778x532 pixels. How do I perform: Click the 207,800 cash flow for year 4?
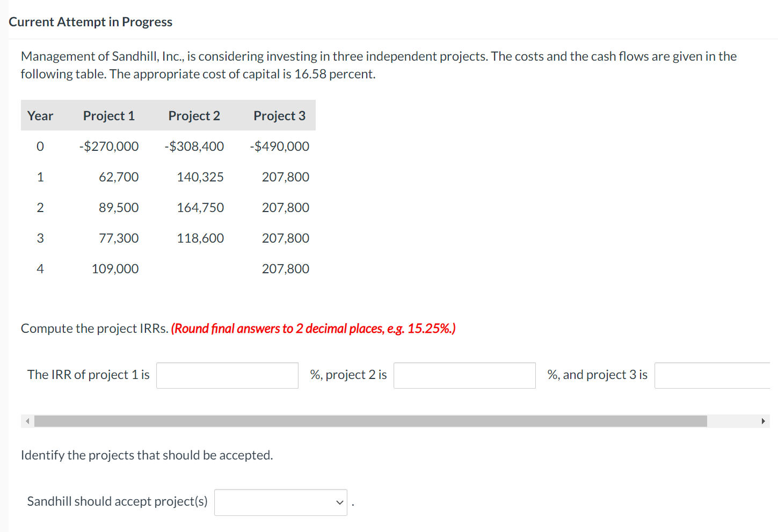pos(286,268)
